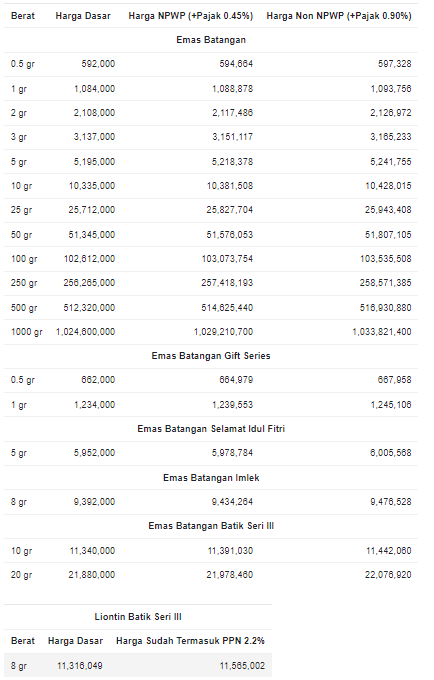Click the Berat column header
The height and width of the screenshot is (680, 434).
(23, 16)
